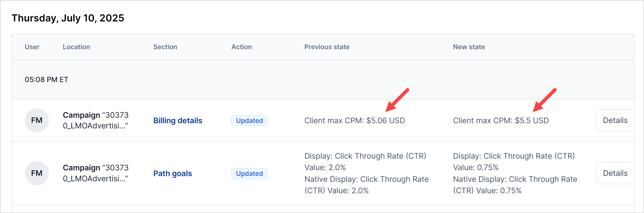The height and width of the screenshot is (213, 644).
Task: Select the campaign name in the Path goals row
Action: 96,173
